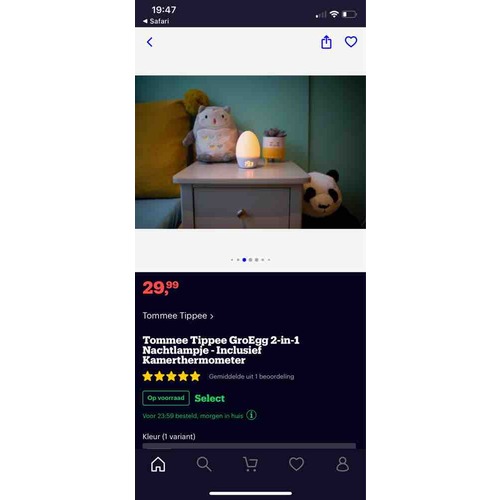The width and height of the screenshot is (500, 500).
Task: Open the five-star rating reviews
Action: [x=171, y=376]
